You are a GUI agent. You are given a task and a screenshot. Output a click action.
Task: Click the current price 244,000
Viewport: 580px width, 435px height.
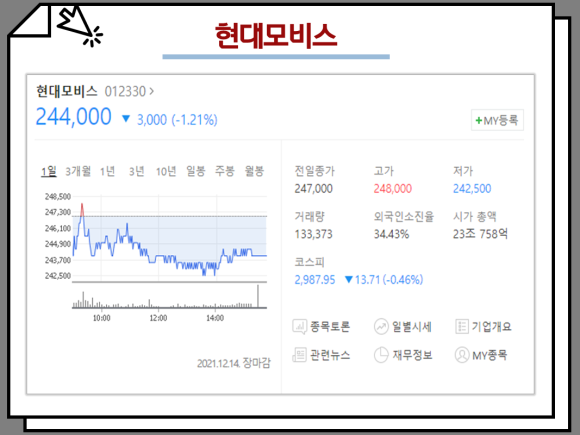tap(74, 117)
